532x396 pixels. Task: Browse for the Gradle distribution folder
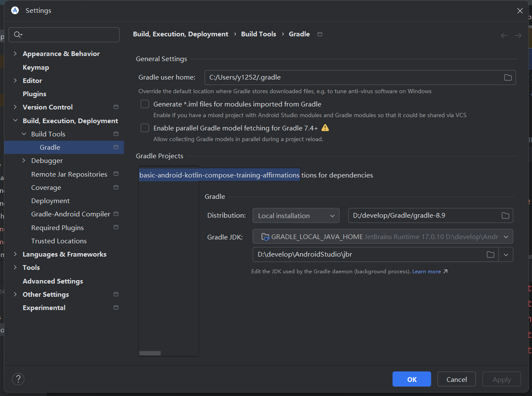(505, 216)
